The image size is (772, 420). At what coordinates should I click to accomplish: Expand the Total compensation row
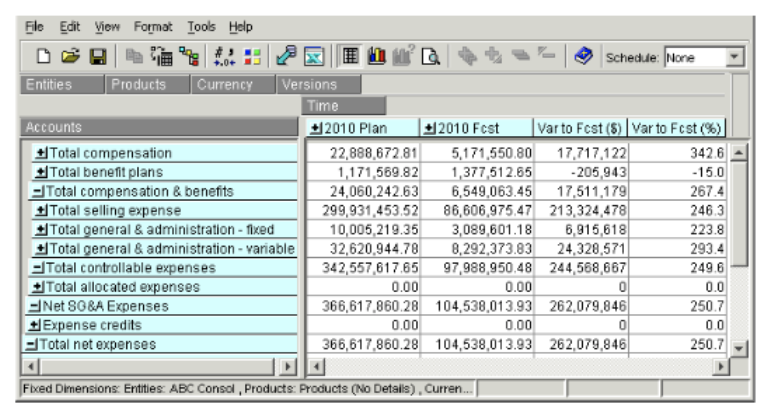pyautogui.click(x=41, y=153)
